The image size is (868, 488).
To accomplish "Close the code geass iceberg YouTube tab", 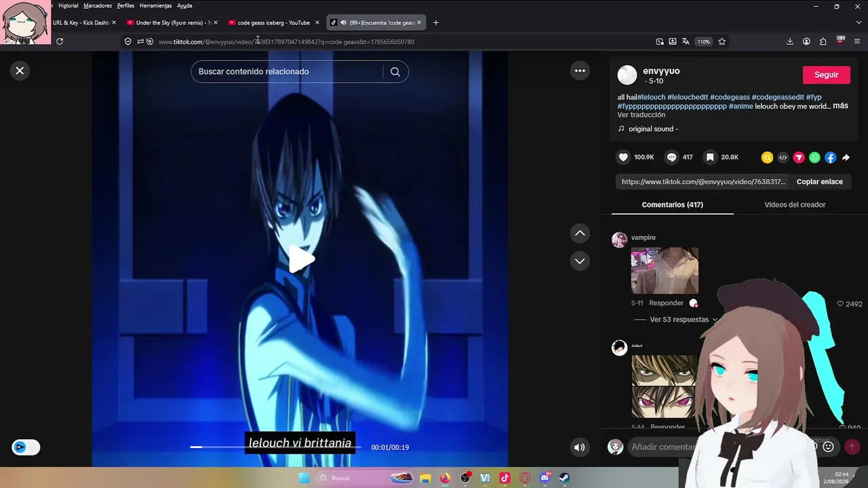I will coord(317,22).
